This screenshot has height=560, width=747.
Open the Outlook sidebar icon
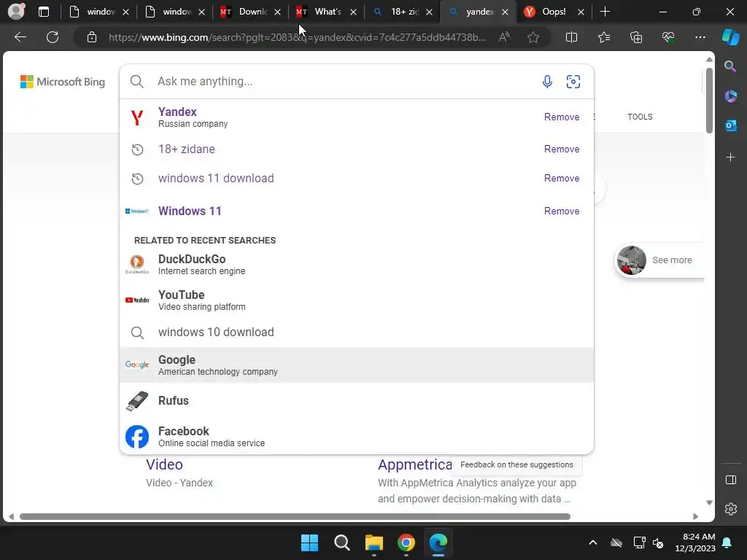(x=730, y=125)
